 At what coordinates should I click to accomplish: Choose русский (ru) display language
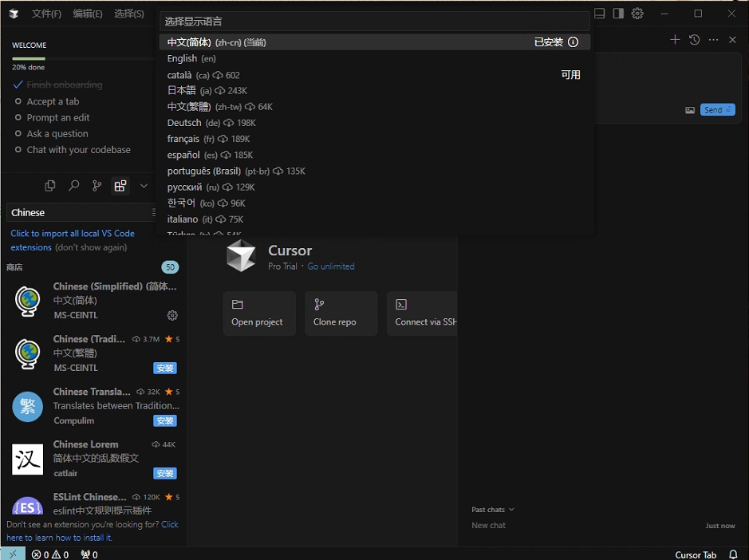tap(375, 187)
